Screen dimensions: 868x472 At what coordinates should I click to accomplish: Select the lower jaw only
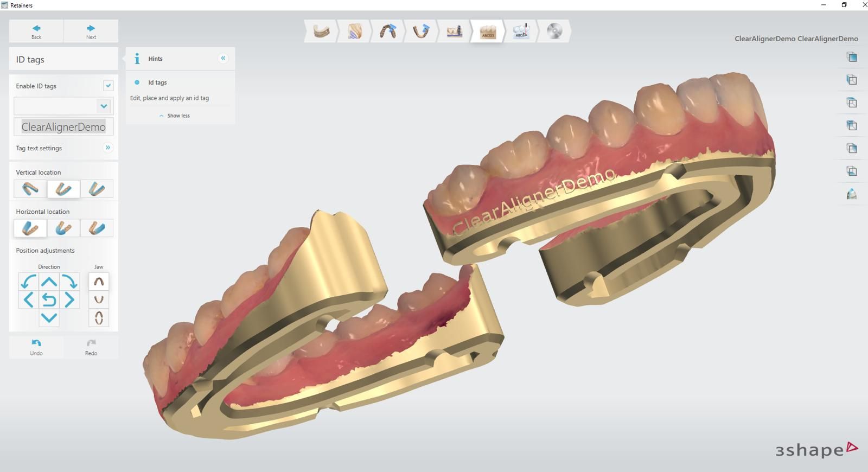[99, 299]
